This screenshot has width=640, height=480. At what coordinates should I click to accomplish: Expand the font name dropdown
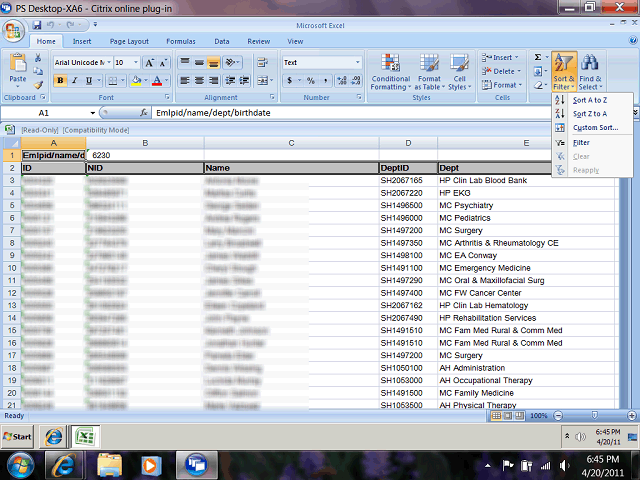click(x=106, y=62)
